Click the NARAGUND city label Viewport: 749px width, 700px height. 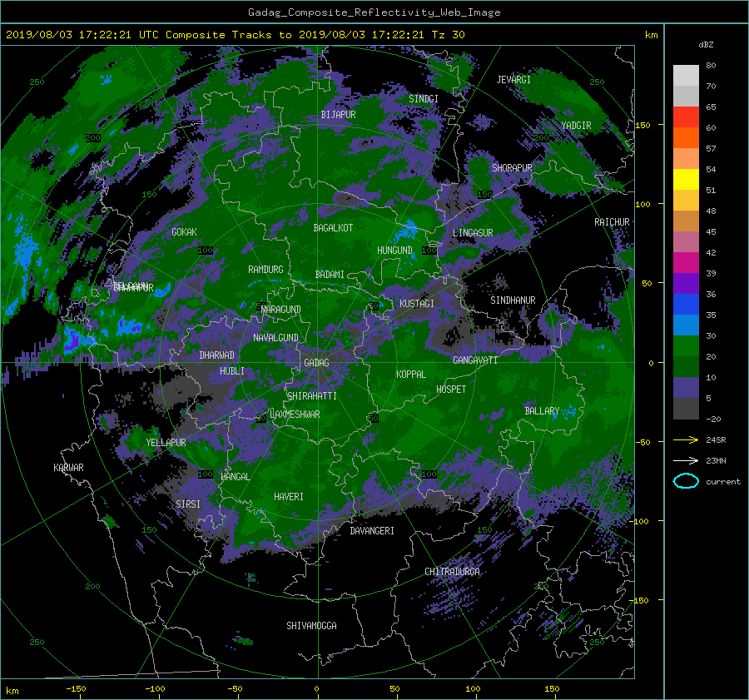[281, 310]
